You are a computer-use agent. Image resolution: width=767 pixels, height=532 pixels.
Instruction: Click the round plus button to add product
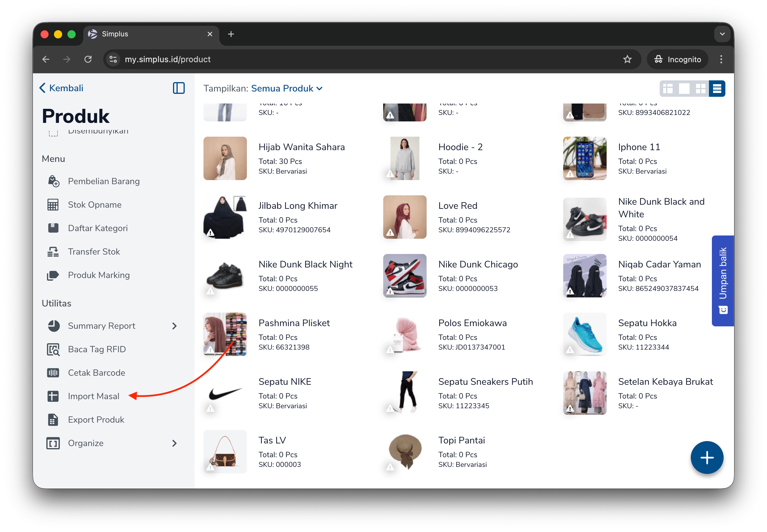(x=707, y=457)
